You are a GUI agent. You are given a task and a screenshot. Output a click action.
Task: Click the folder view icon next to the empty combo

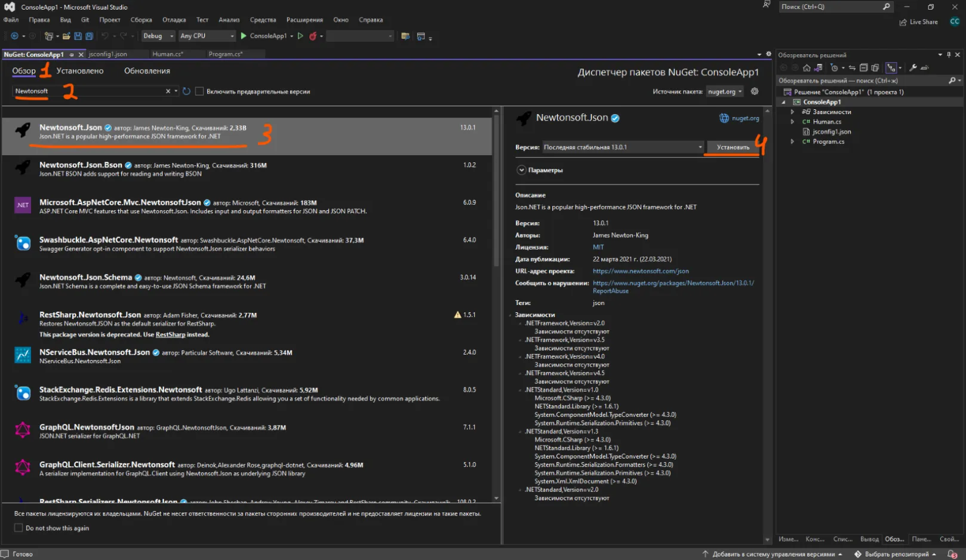point(405,36)
